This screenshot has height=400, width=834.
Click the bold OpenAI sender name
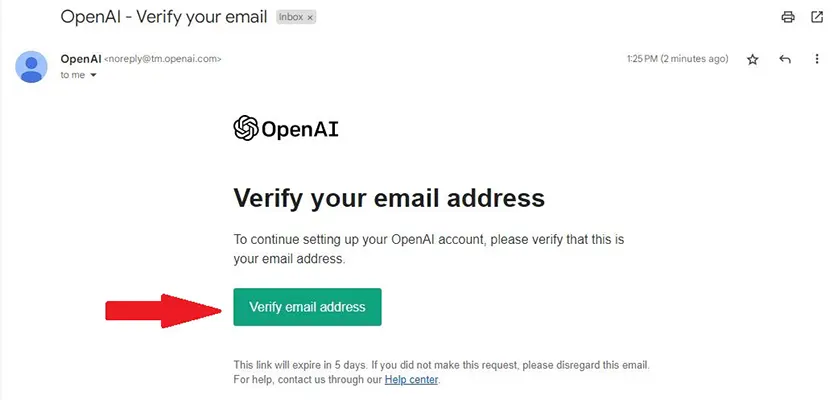81,59
